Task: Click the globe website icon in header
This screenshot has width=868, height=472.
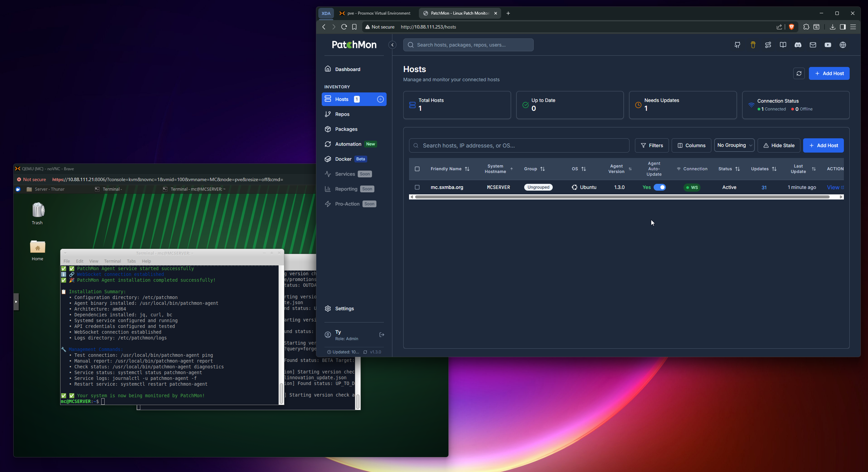Action: (x=843, y=45)
